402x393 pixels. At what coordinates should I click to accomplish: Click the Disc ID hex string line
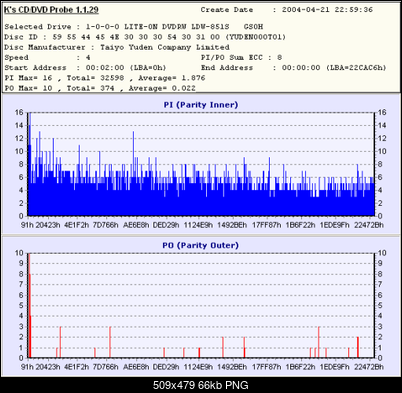pos(145,37)
